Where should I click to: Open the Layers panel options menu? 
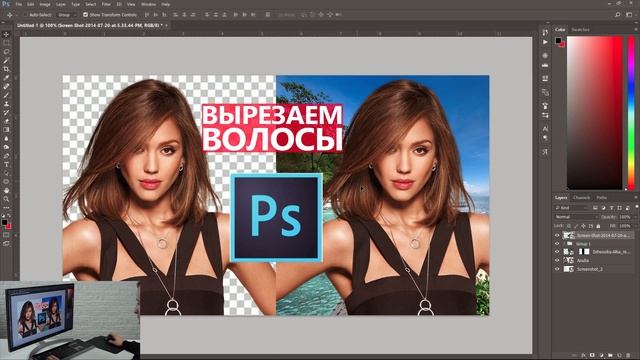[636, 198]
